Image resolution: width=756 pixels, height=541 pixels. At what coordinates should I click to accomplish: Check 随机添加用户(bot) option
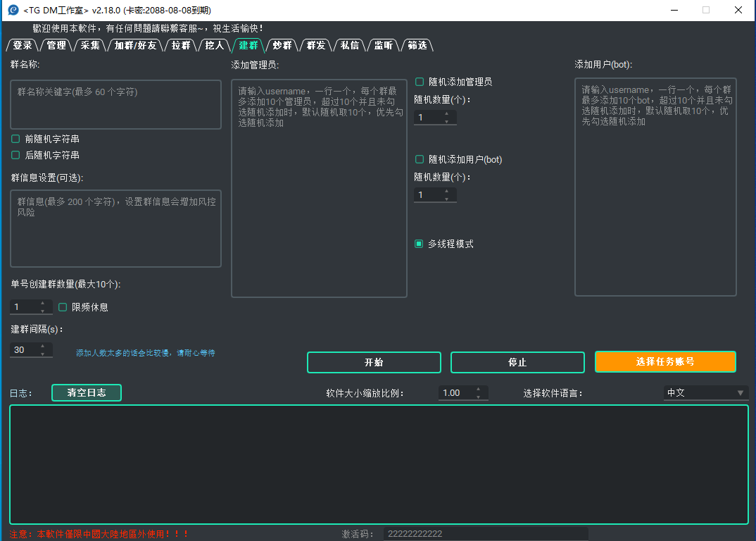420,159
